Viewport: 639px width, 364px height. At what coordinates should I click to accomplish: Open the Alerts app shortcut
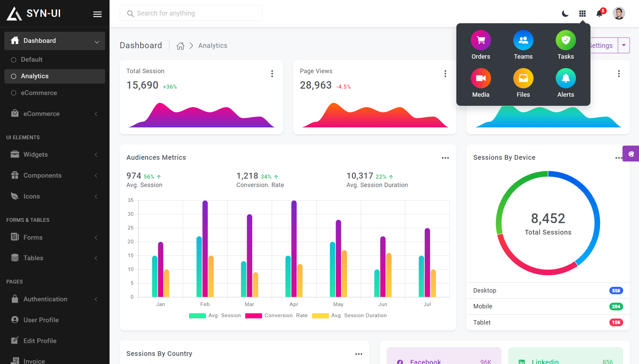(x=566, y=83)
